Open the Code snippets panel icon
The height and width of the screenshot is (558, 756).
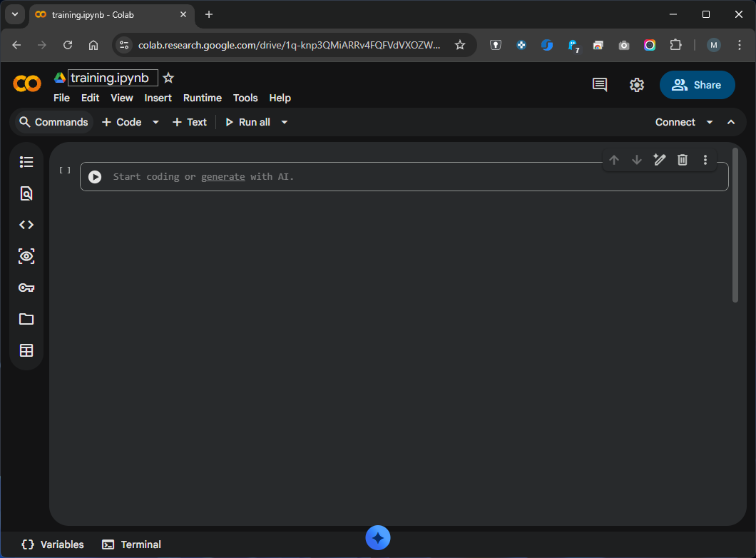point(26,225)
